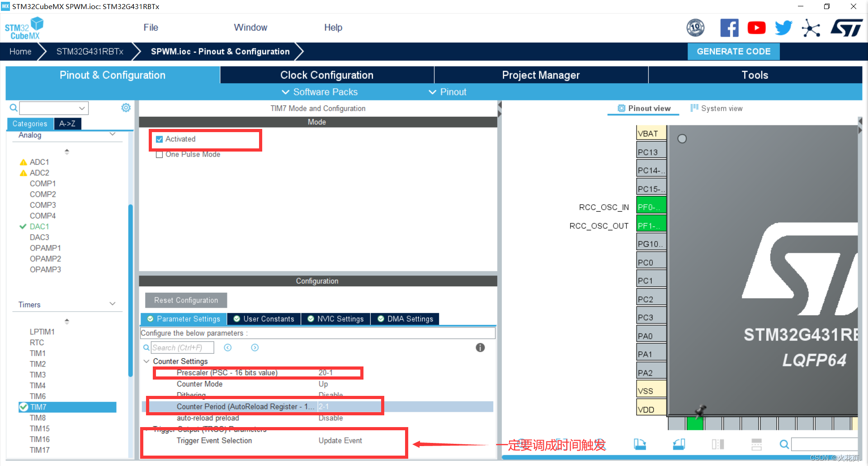Go to Home breadcrumb
This screenshot has width=868, height=466.
(x=20, y=52)
